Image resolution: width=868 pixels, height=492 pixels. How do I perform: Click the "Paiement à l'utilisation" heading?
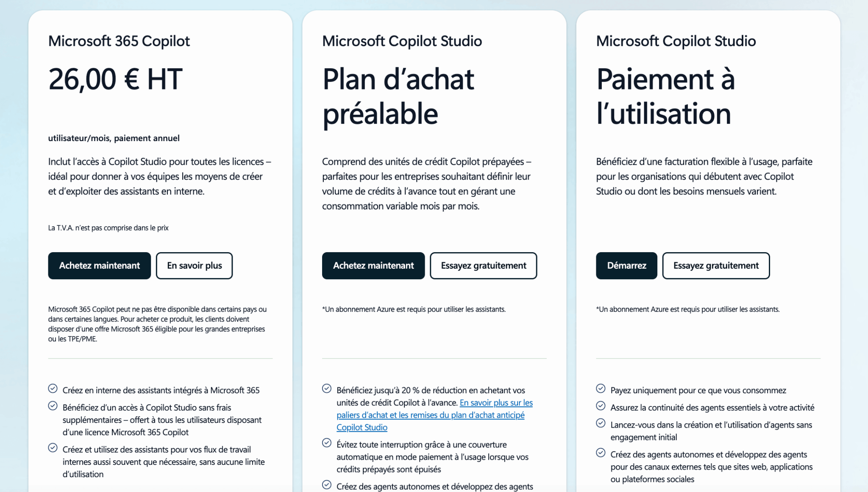pyautogui.click(x=665, y=96)
